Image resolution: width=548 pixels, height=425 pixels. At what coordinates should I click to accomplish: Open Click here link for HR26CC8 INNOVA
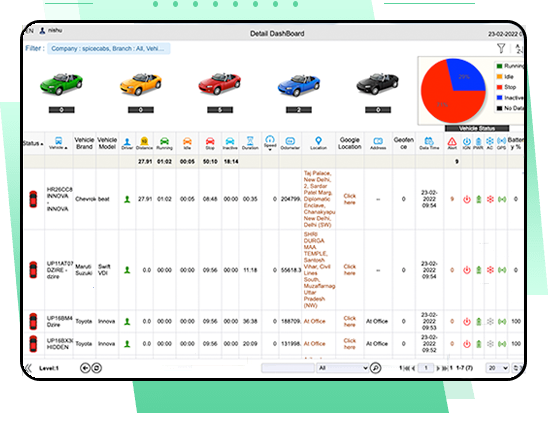tap(349, 199)
